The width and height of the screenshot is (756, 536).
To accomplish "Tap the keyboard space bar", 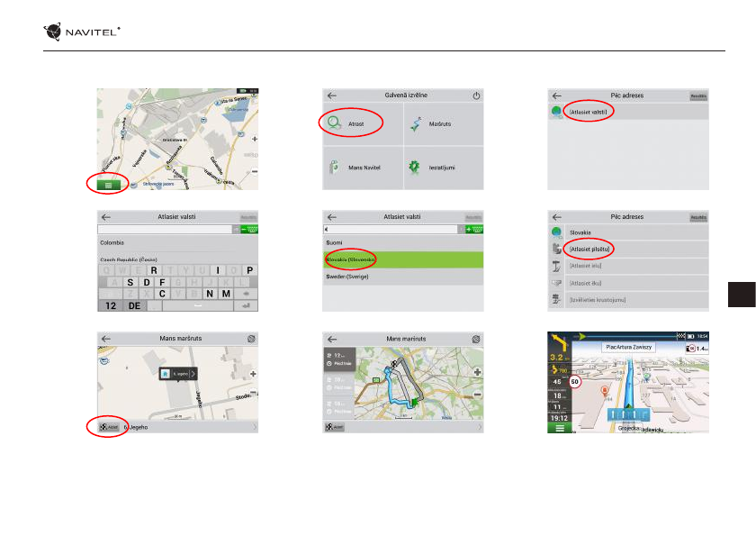I will (198, 306).
